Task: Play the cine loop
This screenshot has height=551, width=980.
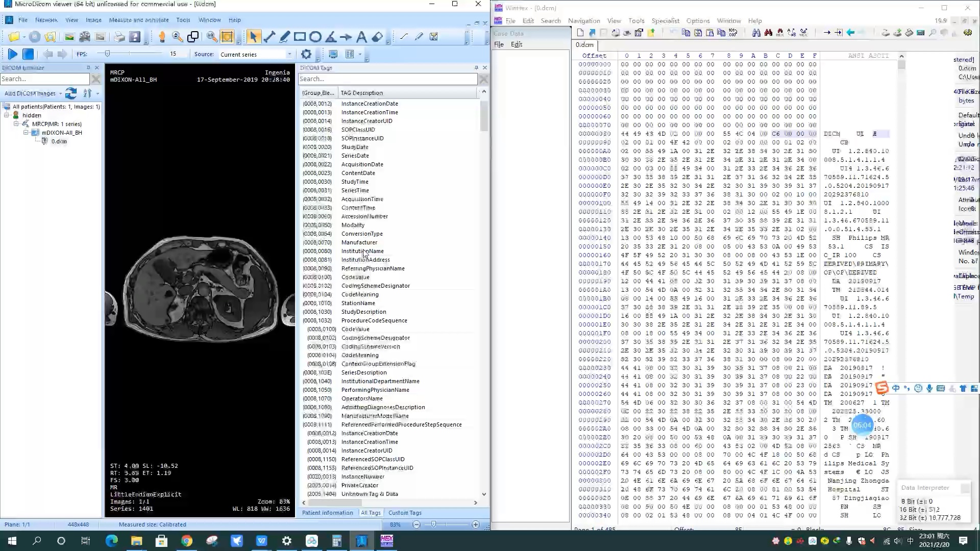Action: [13, 54]
